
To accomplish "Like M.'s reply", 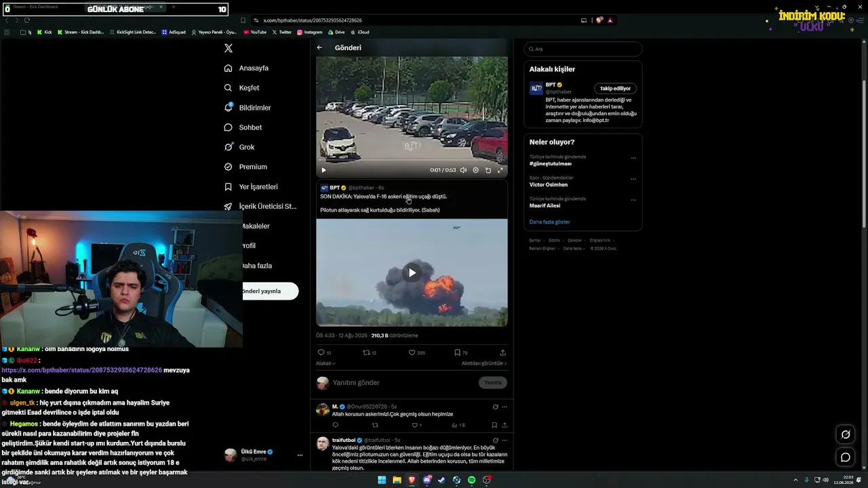I will coord(416,425).
